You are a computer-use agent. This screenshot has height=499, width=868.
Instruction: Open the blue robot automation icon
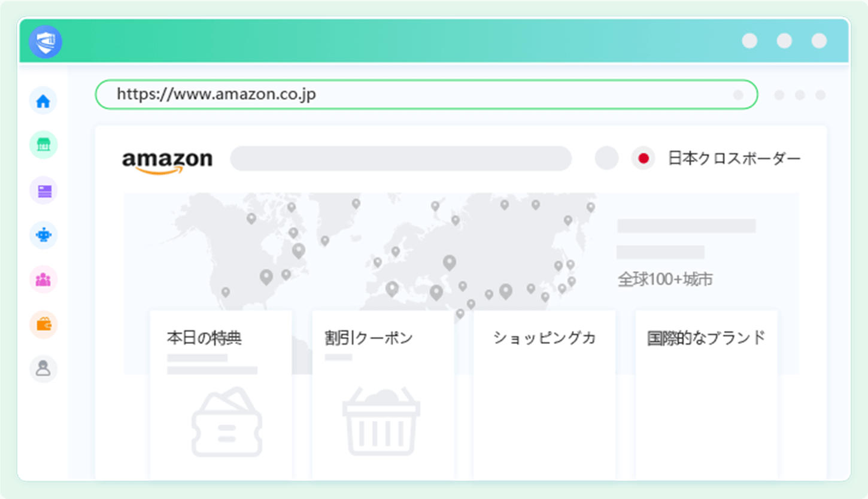(43, 235)
